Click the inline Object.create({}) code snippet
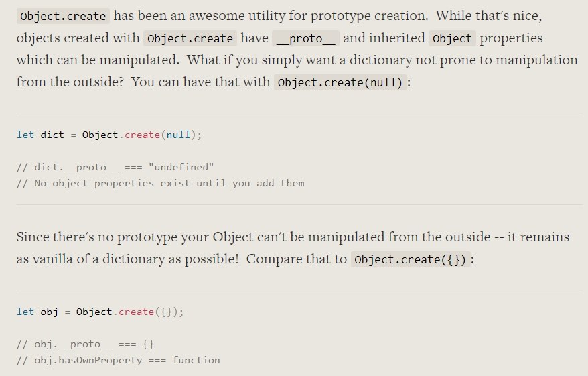This screenshot has height=376, width=588. point(413,259)
